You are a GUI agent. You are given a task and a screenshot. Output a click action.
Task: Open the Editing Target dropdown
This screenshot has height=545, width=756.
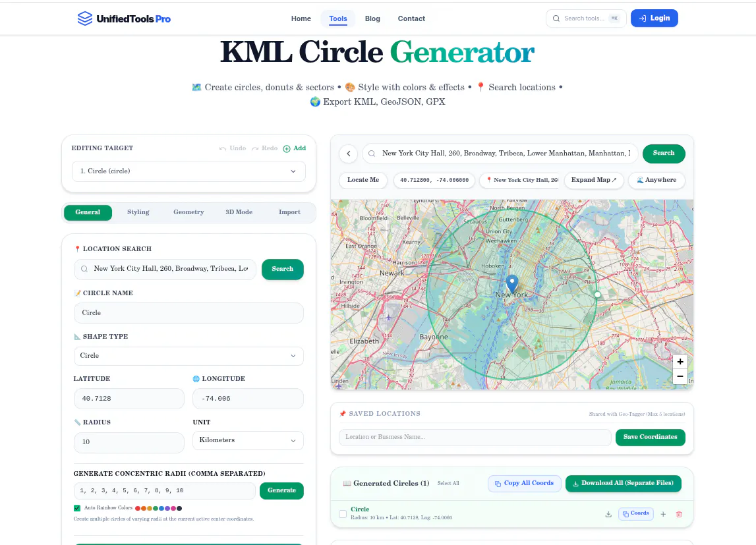pyautogui.click(x=189, y=171)
